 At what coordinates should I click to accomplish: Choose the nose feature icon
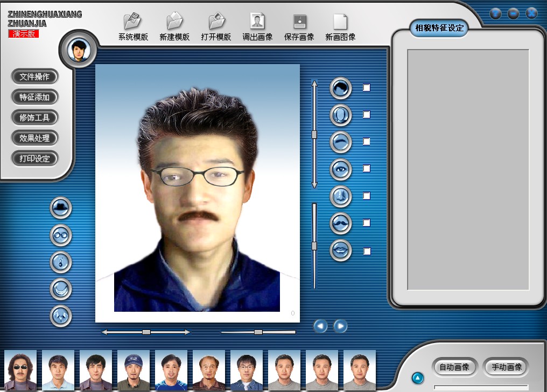(340, 197)
